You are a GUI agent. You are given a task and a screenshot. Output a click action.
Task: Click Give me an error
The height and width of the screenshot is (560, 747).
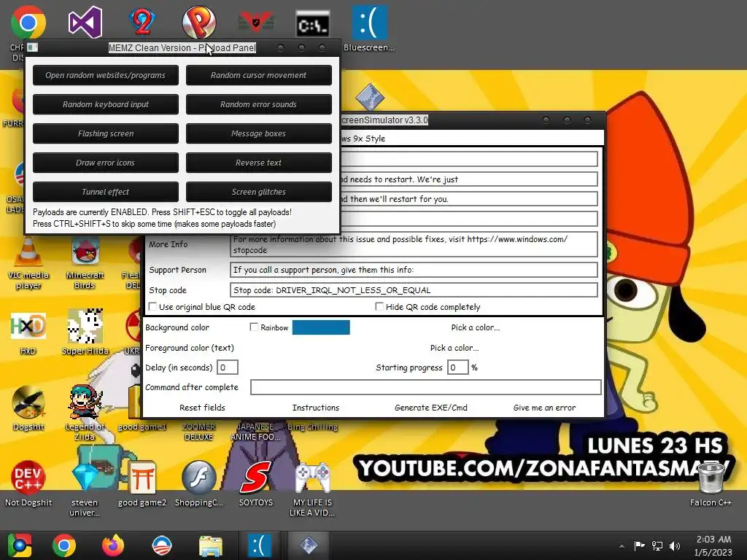[x=544, y=408]
